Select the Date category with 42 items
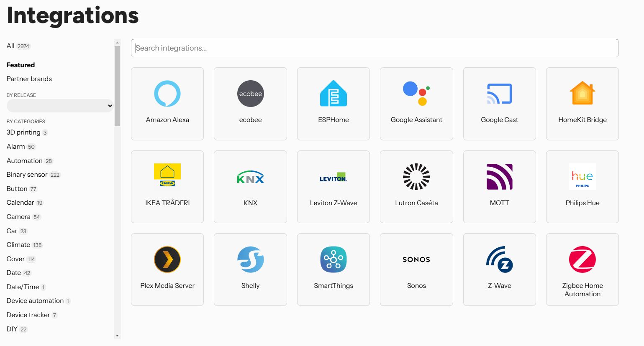 point(19,273)
